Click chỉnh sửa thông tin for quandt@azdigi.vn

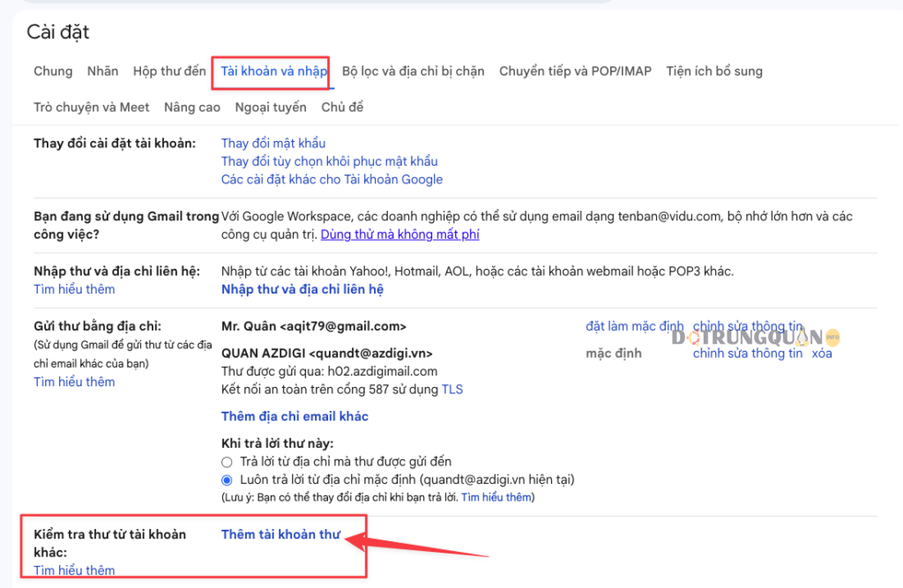(748, 354)
